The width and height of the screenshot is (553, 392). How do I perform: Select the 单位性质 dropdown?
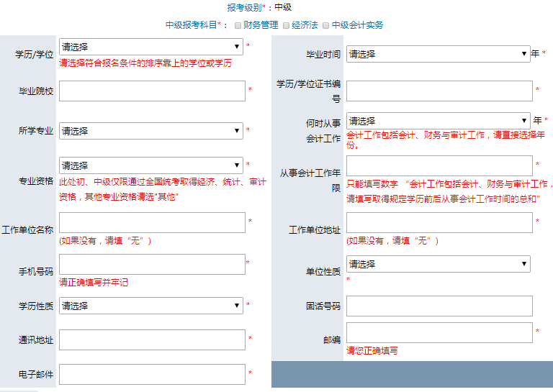[438, 264]
